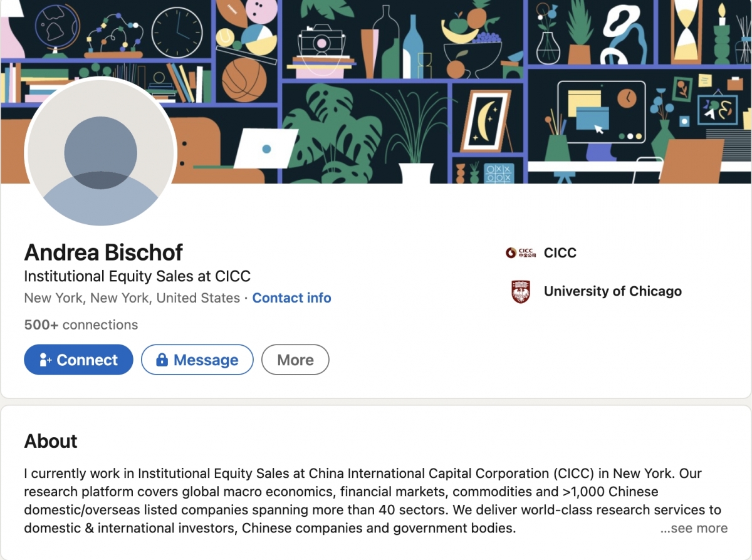Open the Contact info link
The width and height of the screenshot is (752, 560).
point(291,298)
